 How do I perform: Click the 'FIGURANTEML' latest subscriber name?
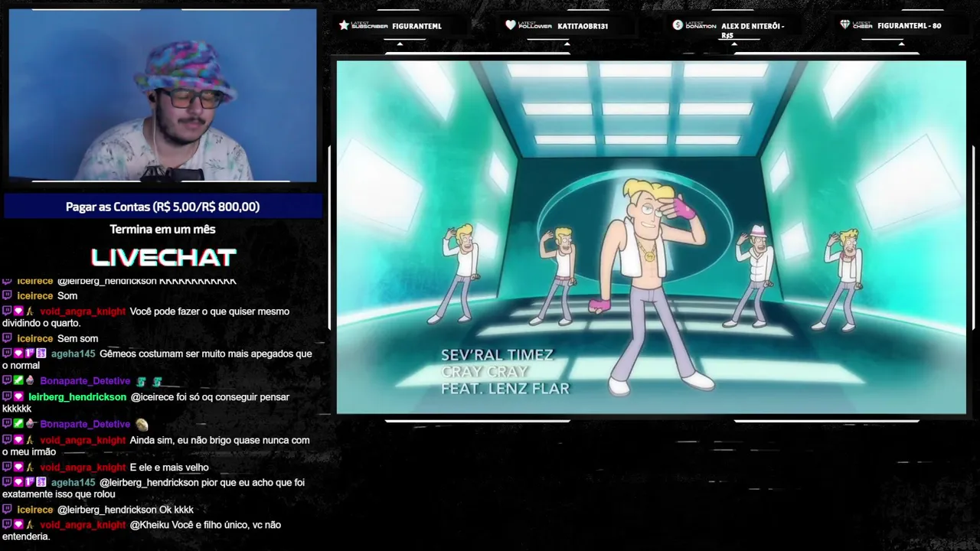click(x=416, y=26)
